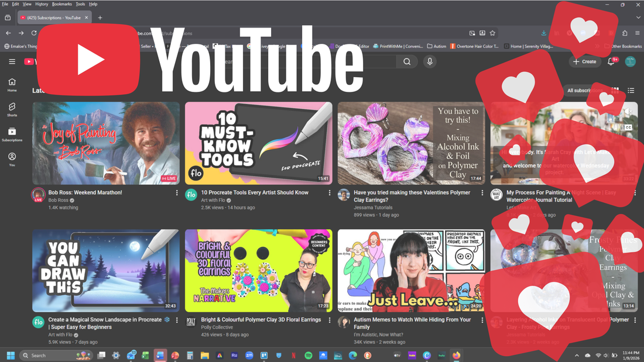Click the search magnifier button

pos(407,61)
